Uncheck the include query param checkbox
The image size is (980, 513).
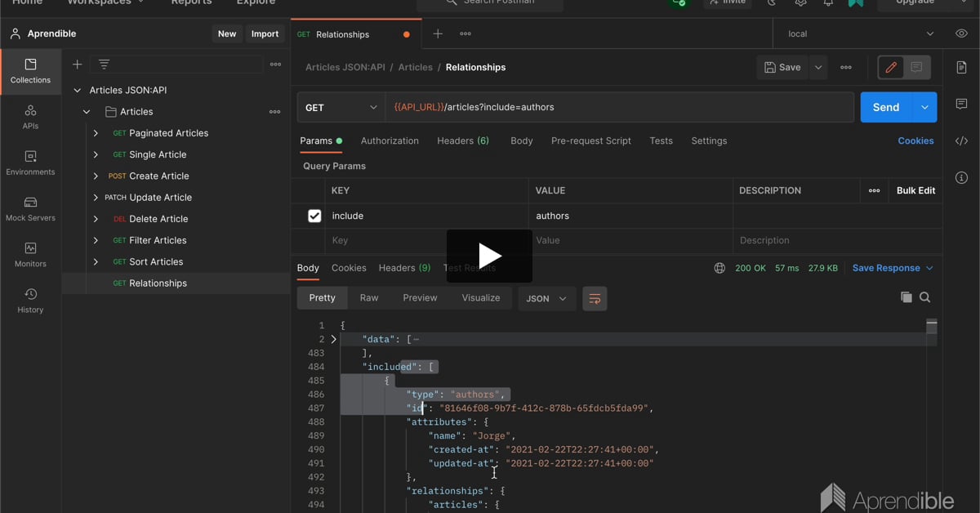(x=314, y=216)
